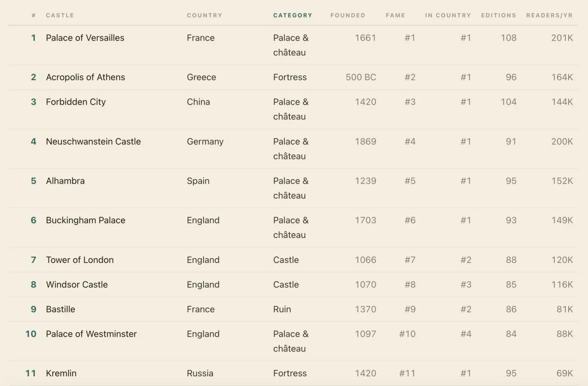The image size is (588, 386).
Task: Click the 149K readers value
Action: (562, 220)
